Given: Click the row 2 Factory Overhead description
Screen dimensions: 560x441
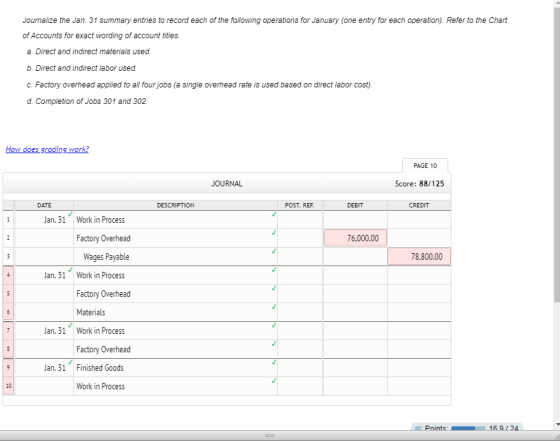Looking at the screenshot, I should 175,238.
